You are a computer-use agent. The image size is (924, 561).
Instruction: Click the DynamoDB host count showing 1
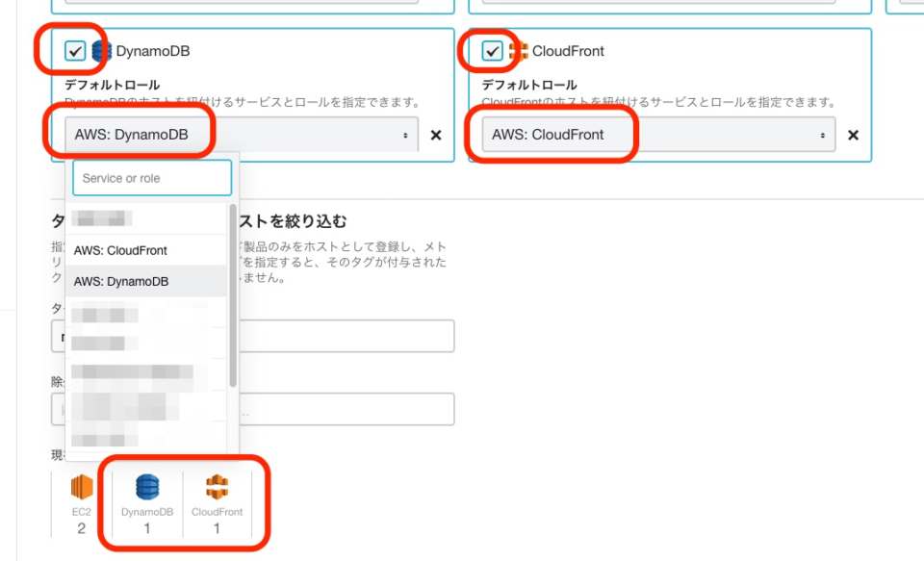pos(148,527)
